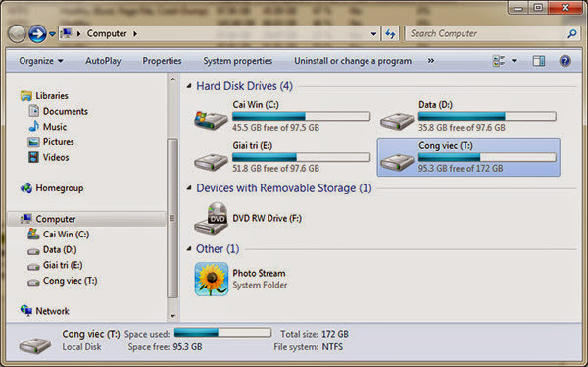Image resolution: width=588 pixels, height=367 pixels.
Task: Select the Cai Win (C:) drive icon
Action: 211,120
